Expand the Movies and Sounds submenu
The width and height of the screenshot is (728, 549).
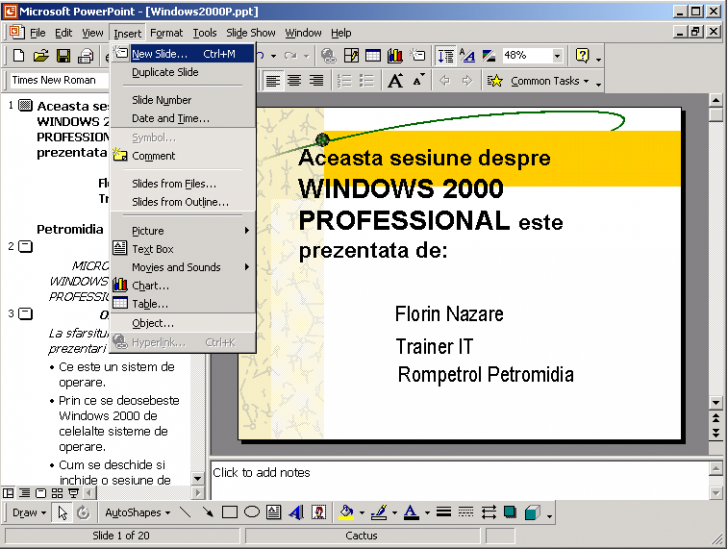(183, 267)
